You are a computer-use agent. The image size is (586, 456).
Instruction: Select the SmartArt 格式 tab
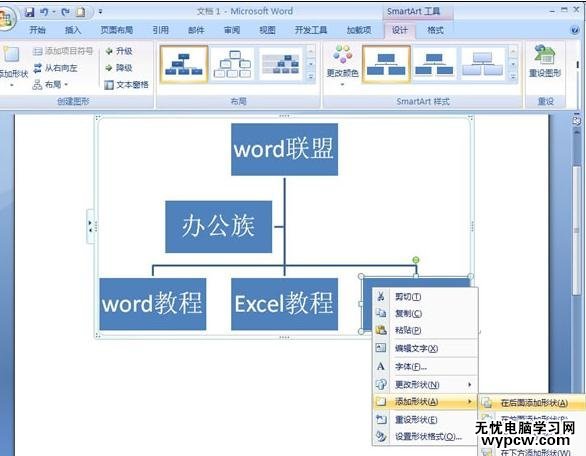(435, 30)
